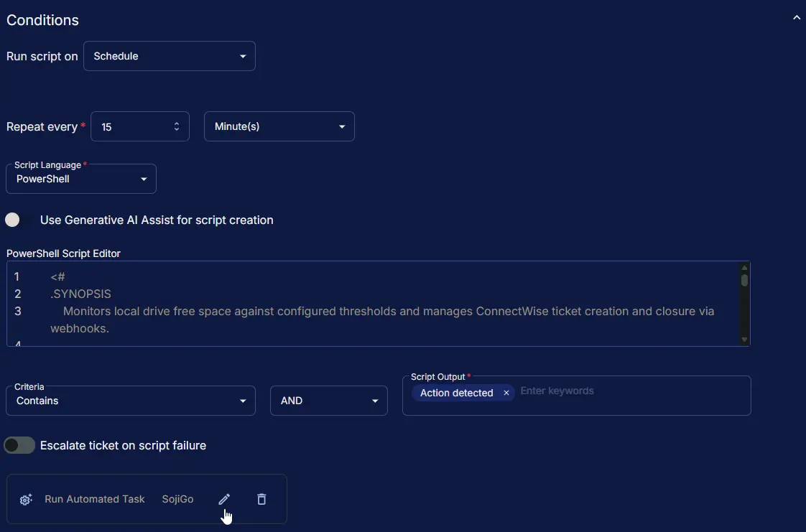Edit the SojiGo automated task
This screenshot has width=806, height=532.
(224, 499)
